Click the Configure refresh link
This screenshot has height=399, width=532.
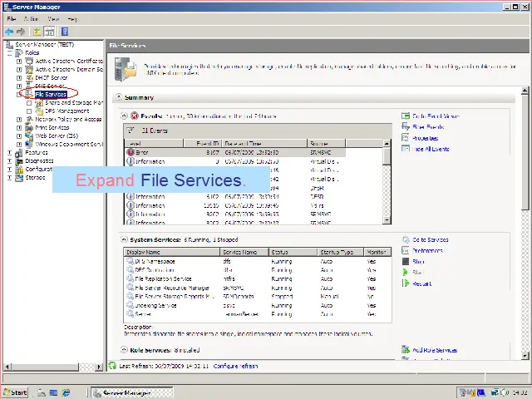pyautogui.click(x=235, y=366)
